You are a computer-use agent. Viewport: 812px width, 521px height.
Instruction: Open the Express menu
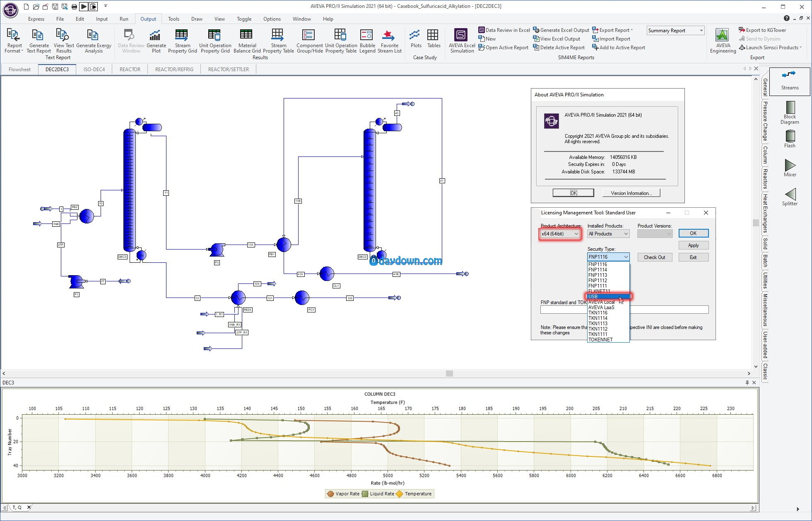(36, 19)
